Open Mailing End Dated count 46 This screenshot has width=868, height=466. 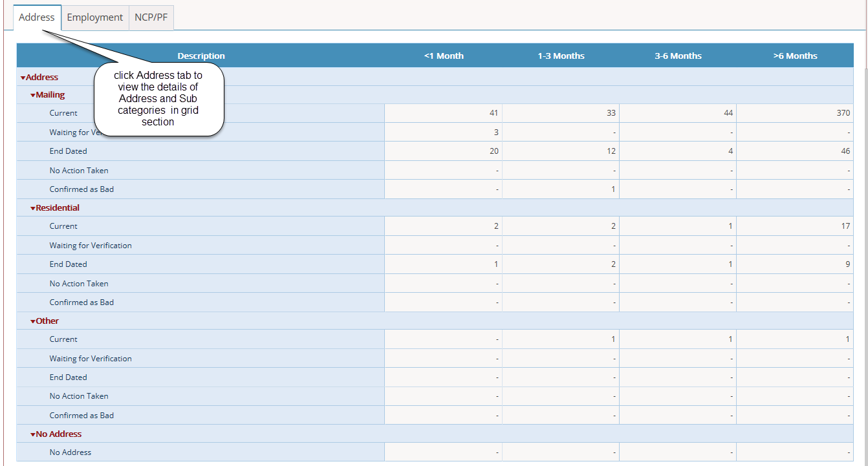[x=845, y=151]
